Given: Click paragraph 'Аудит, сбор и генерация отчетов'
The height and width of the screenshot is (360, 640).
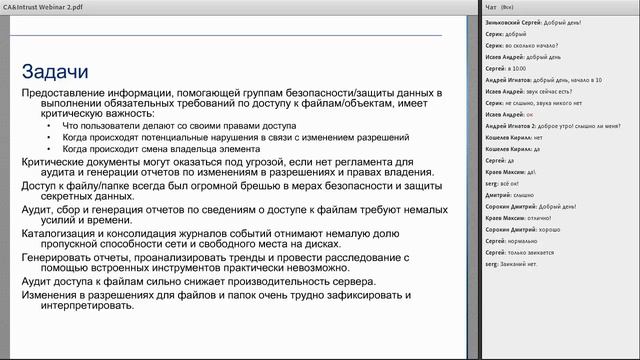Looking at the screenshot, I should (235, 215).
